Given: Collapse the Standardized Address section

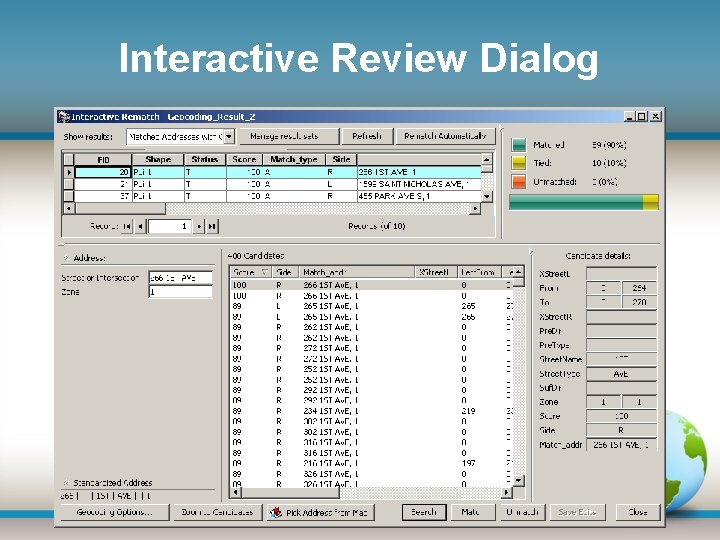Looking at the screenshot, I should 66,482.
